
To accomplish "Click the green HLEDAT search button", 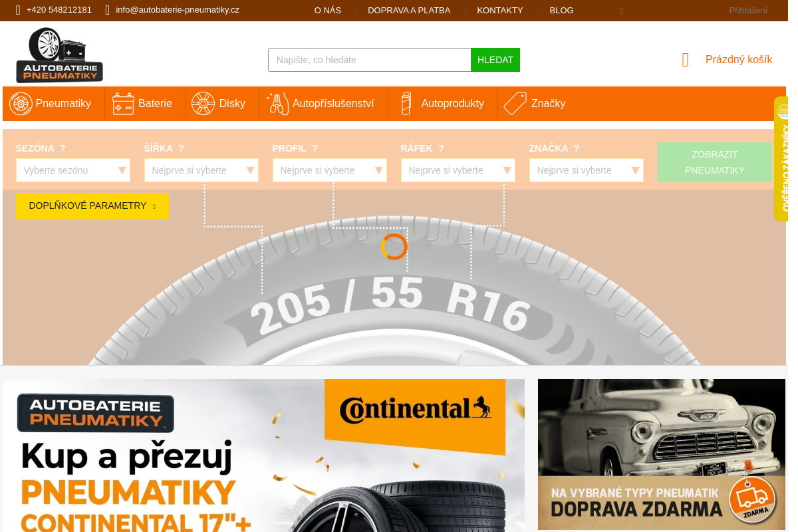I will click(495, 60).
